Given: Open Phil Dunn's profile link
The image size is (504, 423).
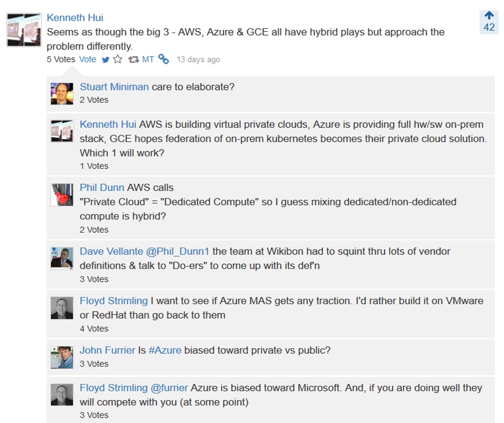Looking at the screenshot, I should click(x=102, y=188).
